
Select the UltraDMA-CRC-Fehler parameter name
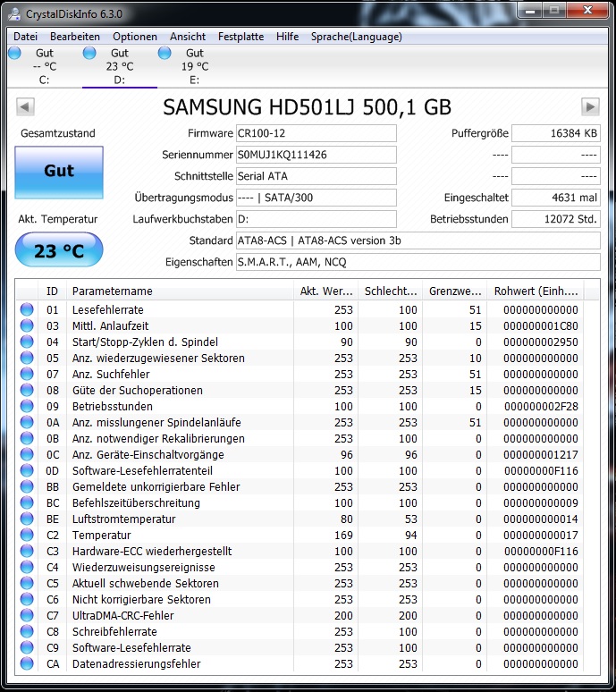tap(123, 616)
